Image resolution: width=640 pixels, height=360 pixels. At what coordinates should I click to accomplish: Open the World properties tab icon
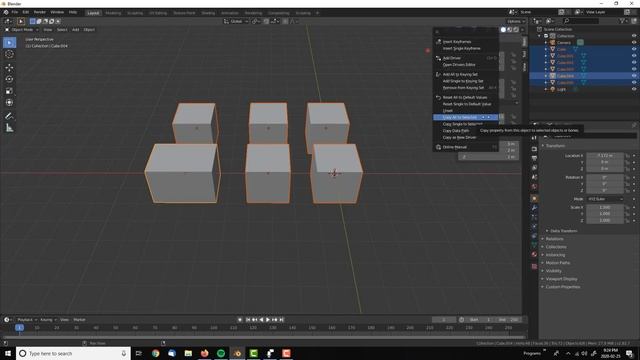click(534, 186)
